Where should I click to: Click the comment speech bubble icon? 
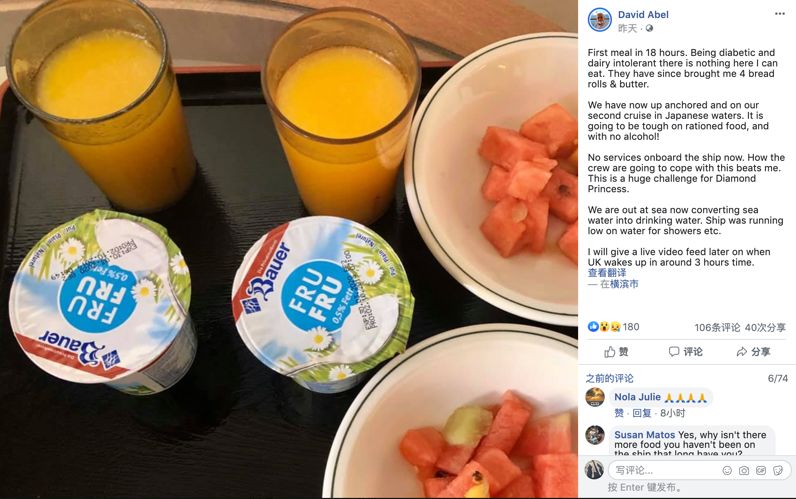click(674, 352)
